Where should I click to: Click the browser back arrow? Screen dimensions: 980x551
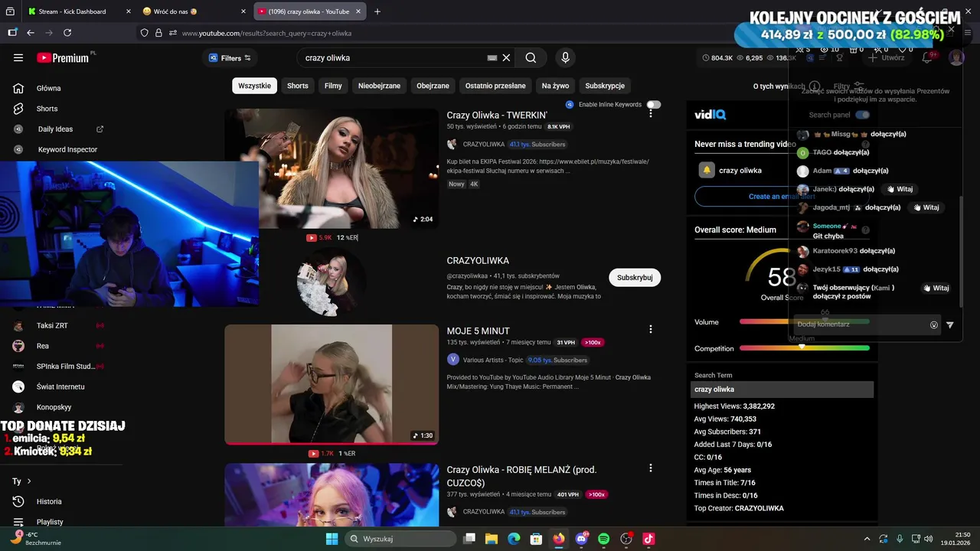coord(31,33)
